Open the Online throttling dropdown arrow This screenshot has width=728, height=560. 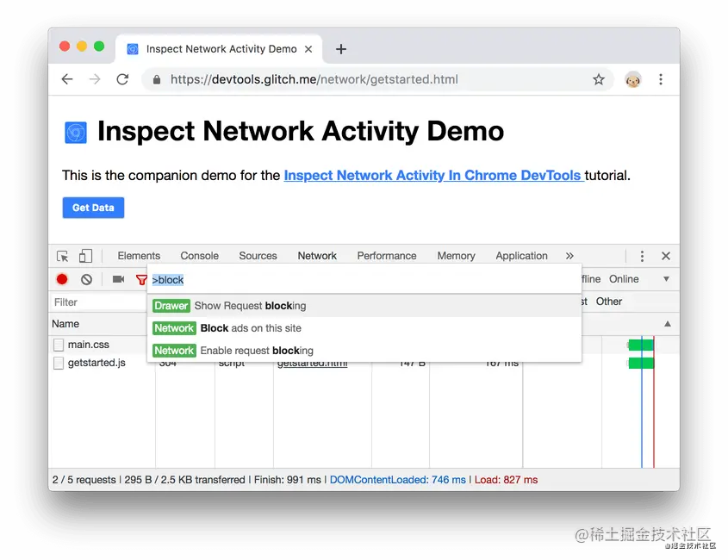tap(666, 279)
